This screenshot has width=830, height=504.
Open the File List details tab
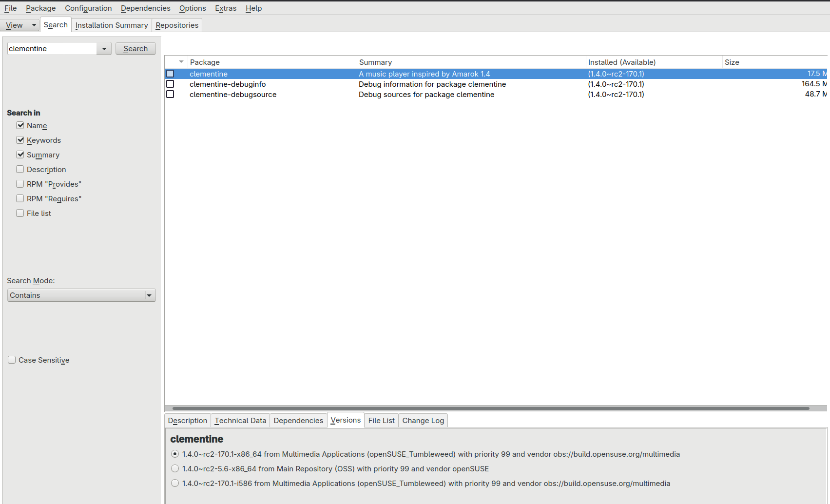click(x=382, y=421)
